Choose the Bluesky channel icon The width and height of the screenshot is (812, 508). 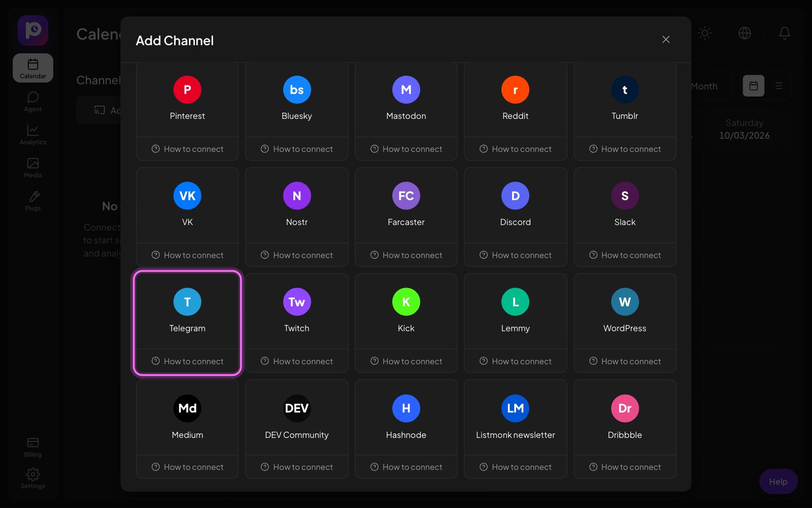(x=297, y=90)
